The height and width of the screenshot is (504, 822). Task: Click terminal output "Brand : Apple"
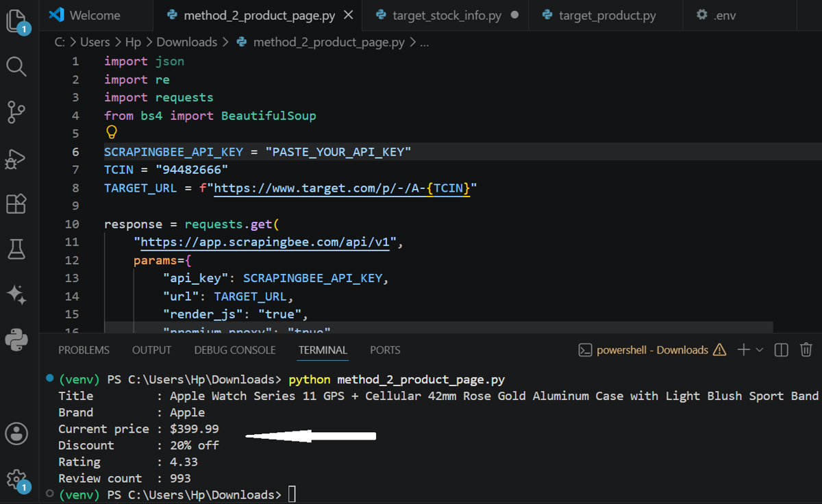[132, 413]
